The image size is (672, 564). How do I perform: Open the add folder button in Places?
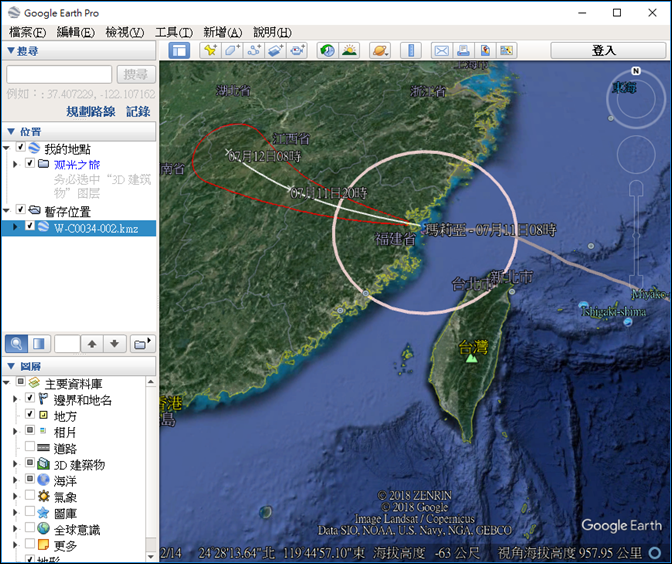pos(142,344)
